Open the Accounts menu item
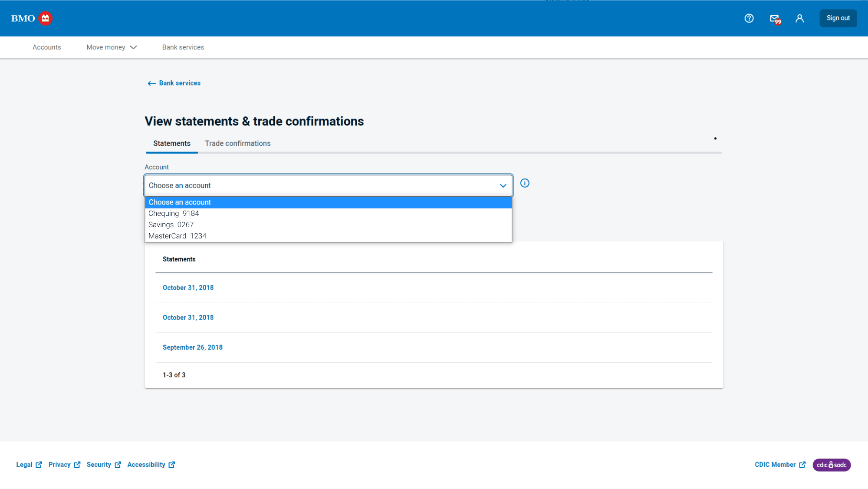The height and width of the screenshot is (489, 868). click(x=46, y=47)
